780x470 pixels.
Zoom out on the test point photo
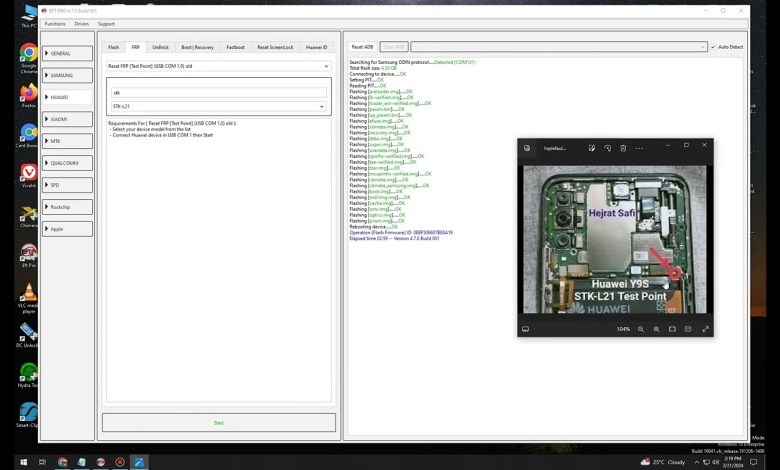641,329
